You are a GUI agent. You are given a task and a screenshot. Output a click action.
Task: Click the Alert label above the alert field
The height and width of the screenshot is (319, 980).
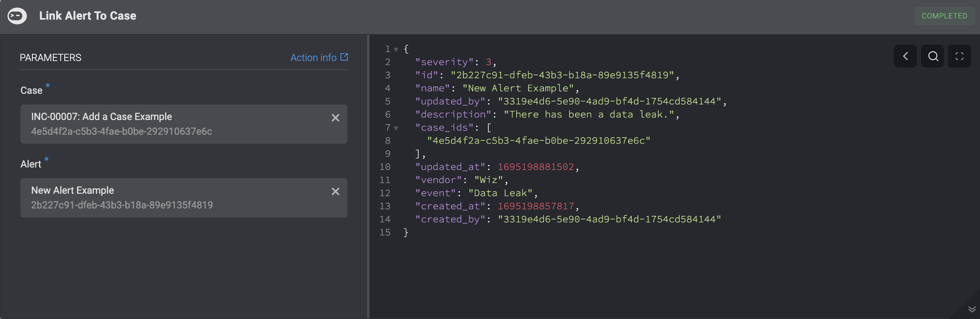(31, 164)
